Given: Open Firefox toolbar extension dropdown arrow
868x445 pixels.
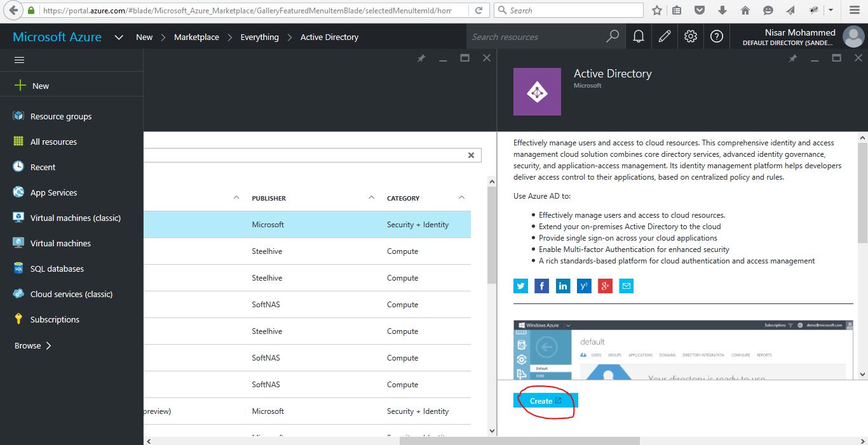Looking at the screenshot, I should [x=831, y=10].
